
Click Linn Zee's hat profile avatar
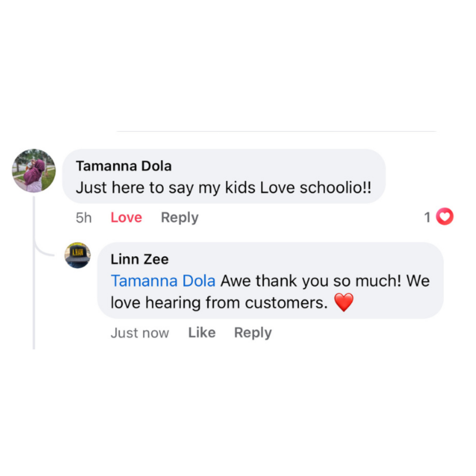(x=78, y=255)
